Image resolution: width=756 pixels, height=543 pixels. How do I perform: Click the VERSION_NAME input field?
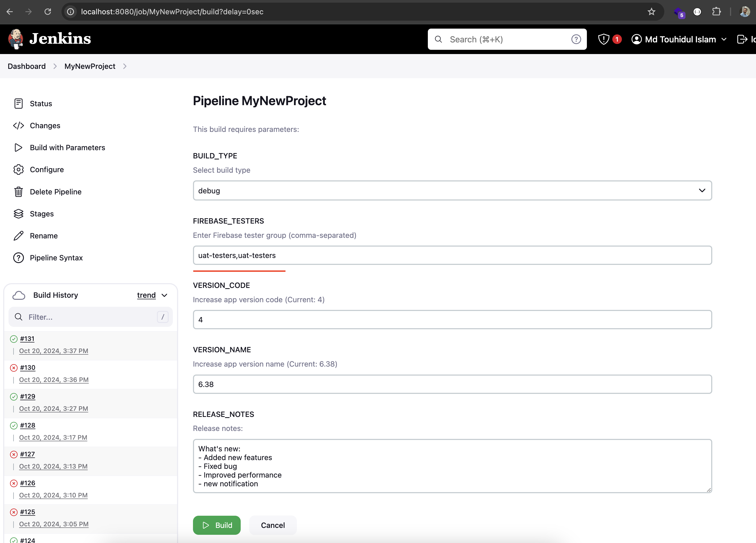452,384
